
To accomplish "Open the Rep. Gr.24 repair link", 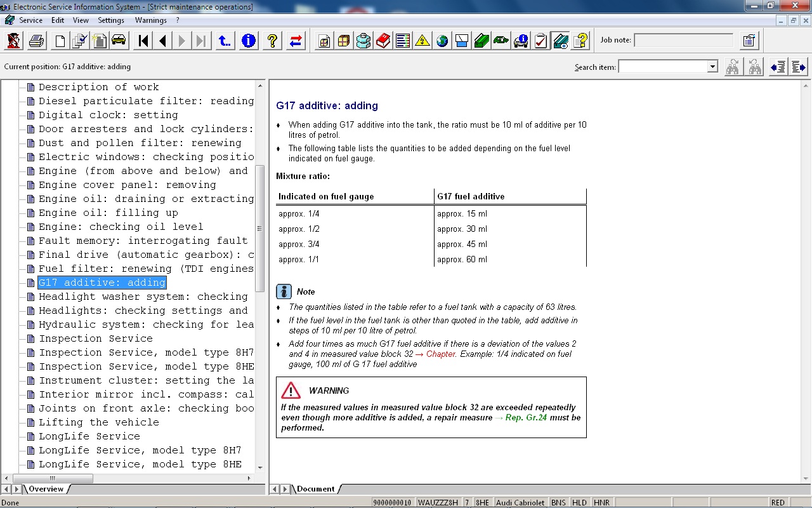I will [x=525, y=417].
